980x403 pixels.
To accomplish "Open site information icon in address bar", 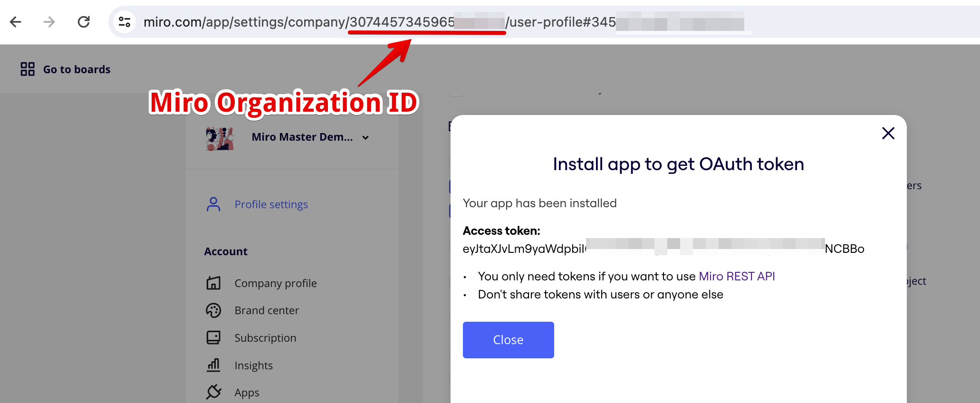I will click(125, 22).
